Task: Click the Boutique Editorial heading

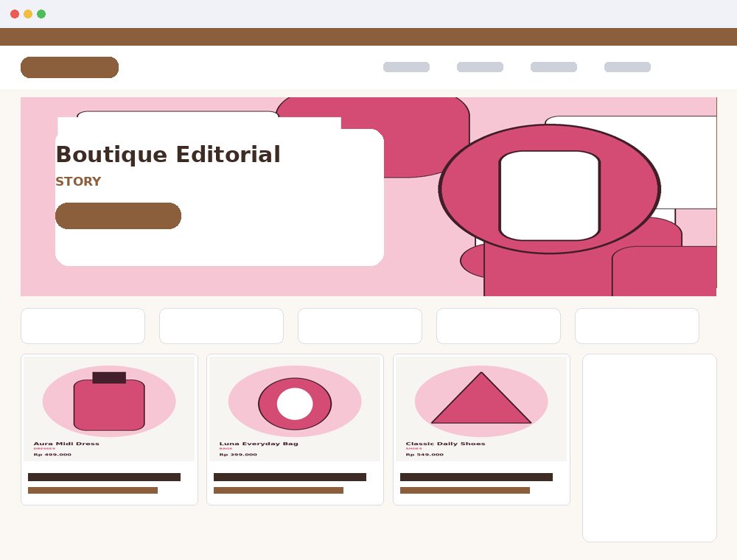Action: pos(168,155)
